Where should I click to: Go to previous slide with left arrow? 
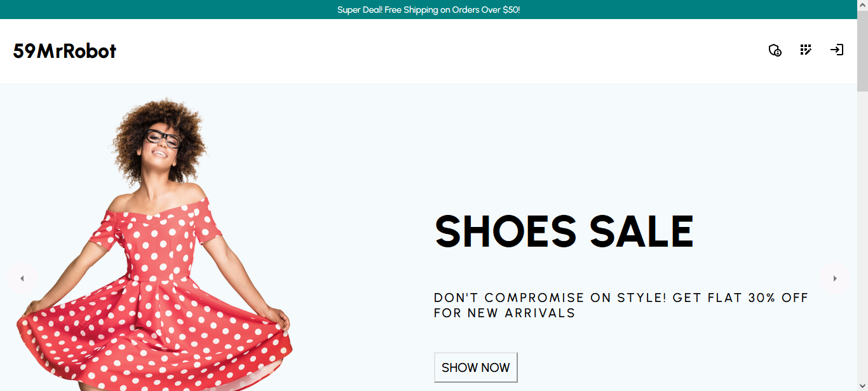point(22,278)
